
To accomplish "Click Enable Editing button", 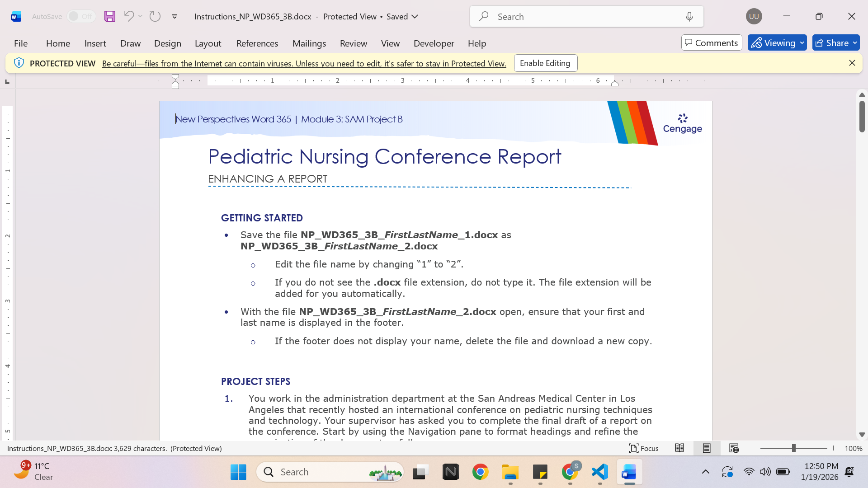I will pyautogui.click(x=545, y=63).
